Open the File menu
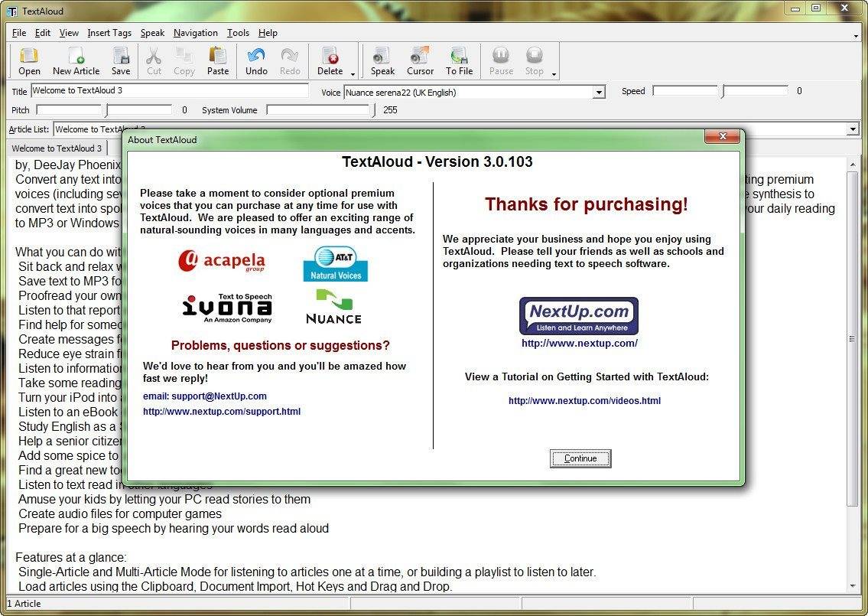The image size is (868, 616). tap(19, 33)
